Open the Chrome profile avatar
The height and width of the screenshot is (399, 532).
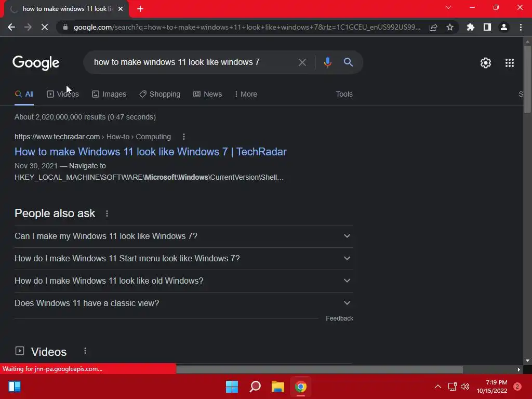(x=504, y=27)
